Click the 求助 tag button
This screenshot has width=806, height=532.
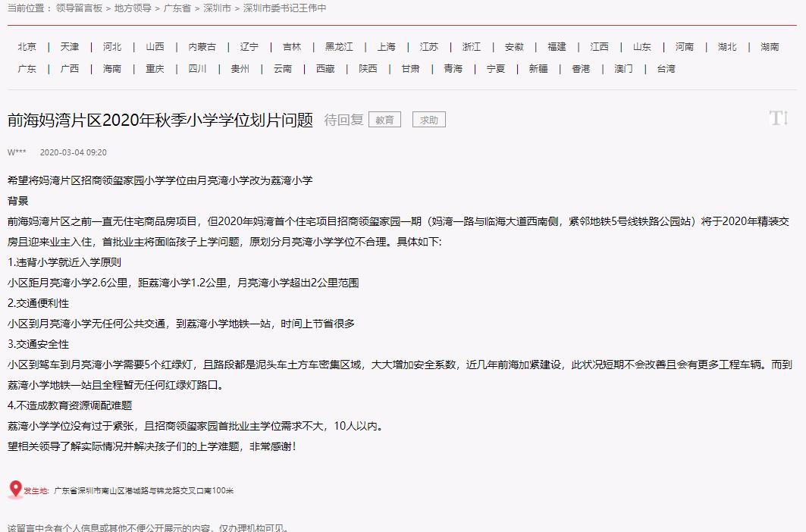click(429, 119)
